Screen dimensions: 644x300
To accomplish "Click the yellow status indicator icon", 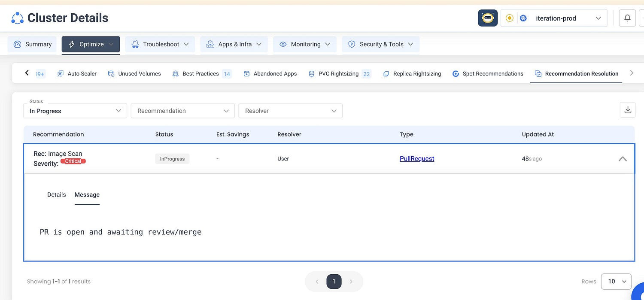I will pyautogui.click(x=510, y=18).
